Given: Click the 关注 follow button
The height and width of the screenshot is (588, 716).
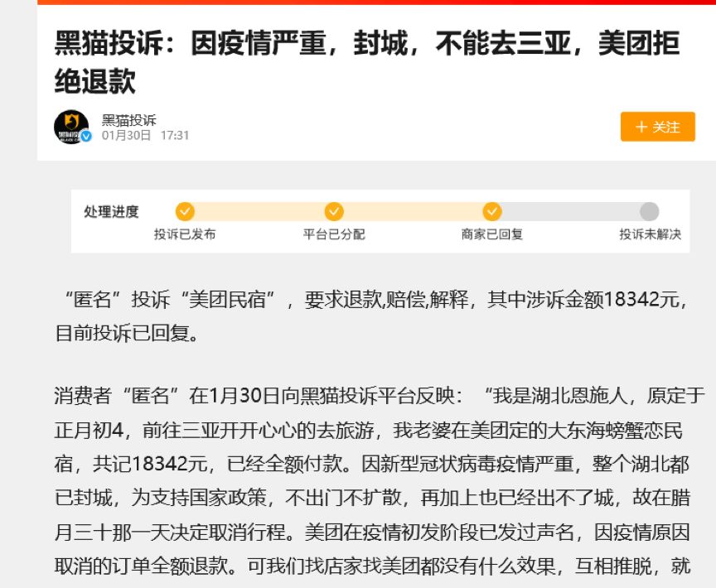Looking at the screenshot, I should [x=657, y=127].
